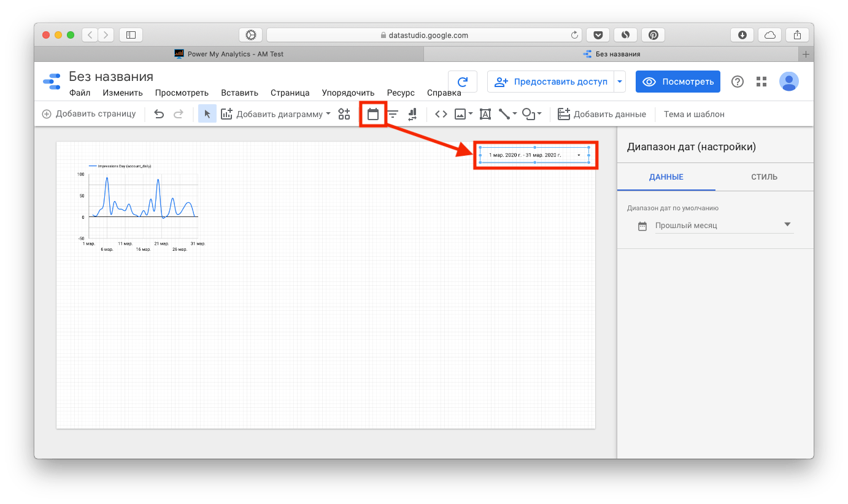This screenshot has width=848, height=504.
Task: Open the Файл menu
Action: point(80,93)
